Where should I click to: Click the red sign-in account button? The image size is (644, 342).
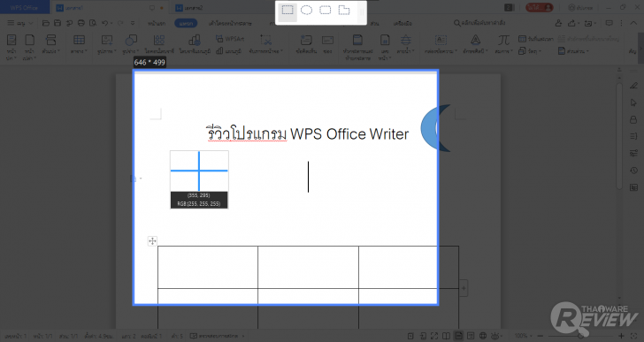[x=540, y=7]
